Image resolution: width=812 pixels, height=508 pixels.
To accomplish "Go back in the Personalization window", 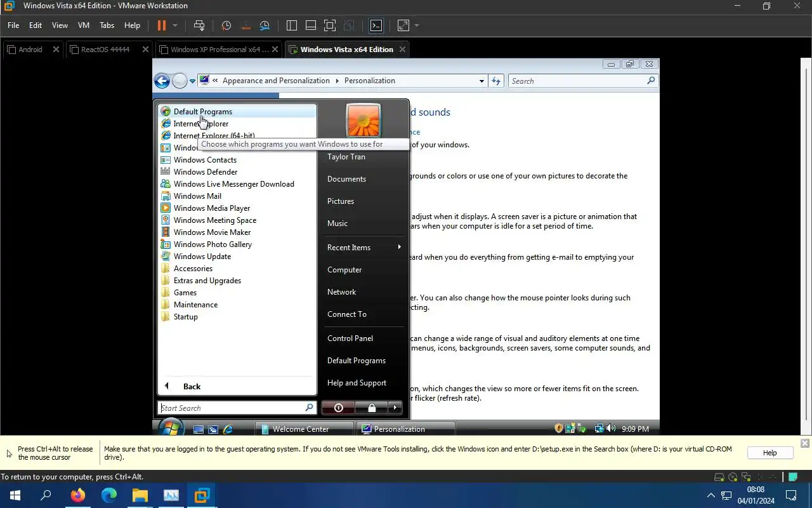I will point(162,81).
